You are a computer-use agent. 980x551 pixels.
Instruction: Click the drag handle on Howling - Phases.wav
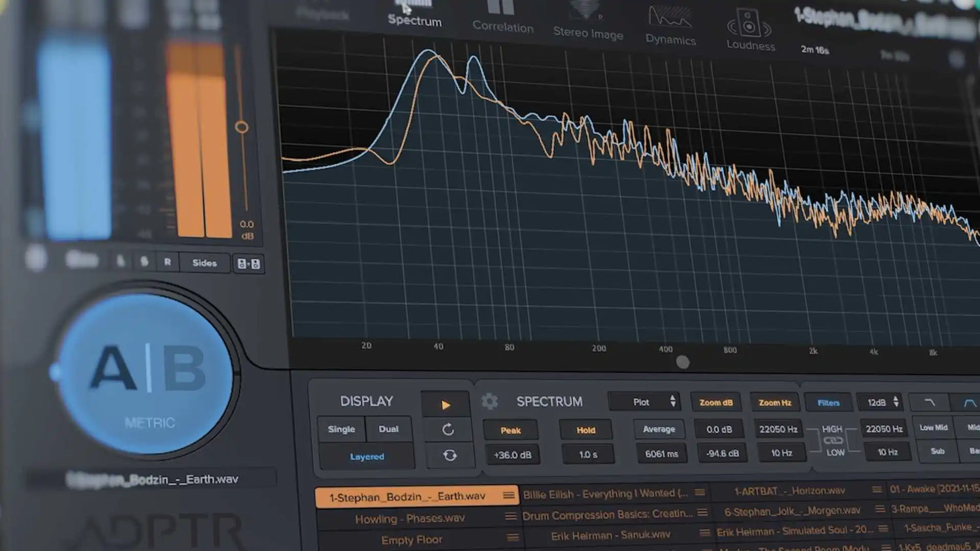pos(511,516)
